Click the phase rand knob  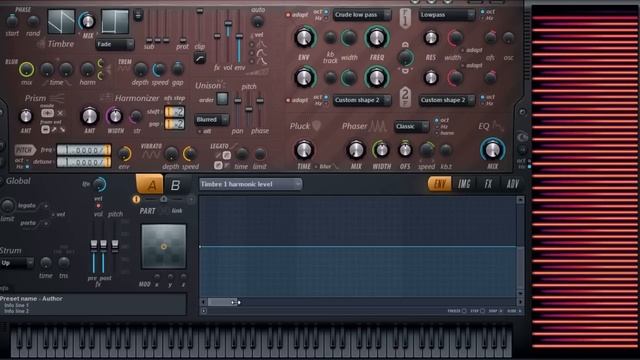33,20
